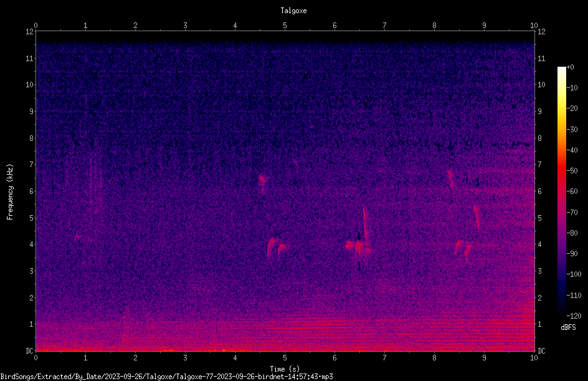
Task: Click the bird call at 6.5 kHz near 4.5 seconds
Action: (x=262, y=182)
